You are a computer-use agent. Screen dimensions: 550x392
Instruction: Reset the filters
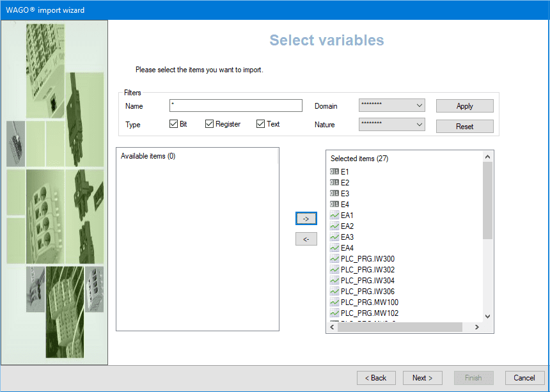tap(464, 127)
